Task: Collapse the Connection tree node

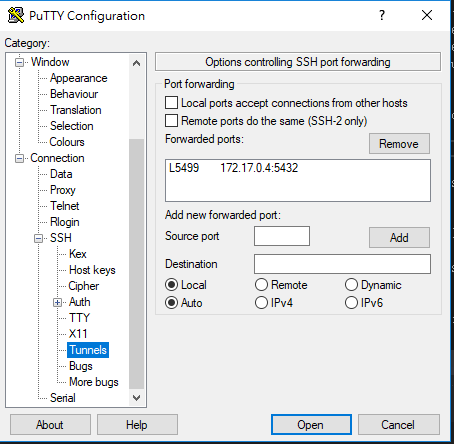Action: (20, 158)
